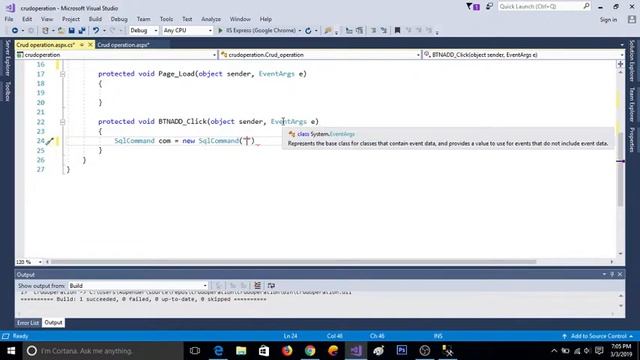Click the Uncomment Lines toolbar icon
The image size is (640, 360).
pos(384,31)
